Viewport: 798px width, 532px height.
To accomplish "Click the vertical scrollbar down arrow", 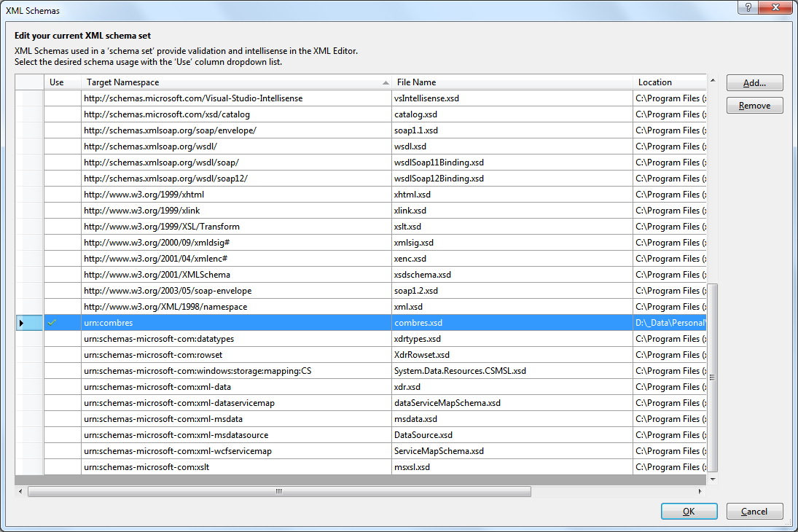I will click(x=713, y=479).
